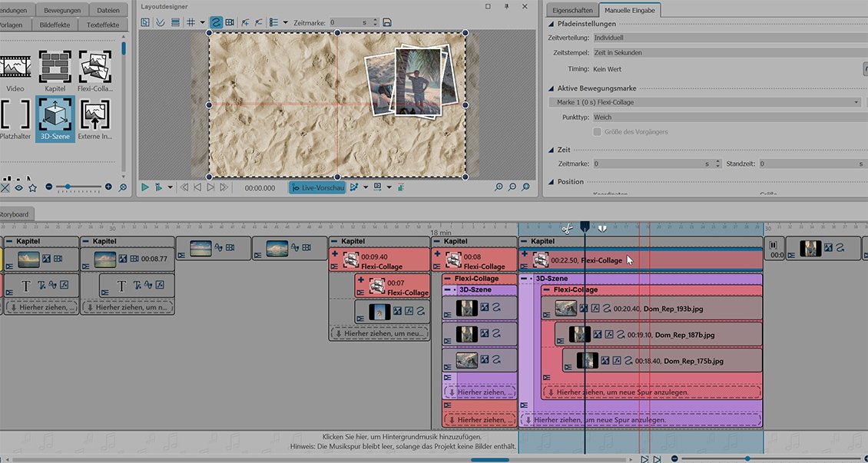Toggle the motion path tool in Layoutdesigner
The image size is (868, 463).
(x=216, y=22)
